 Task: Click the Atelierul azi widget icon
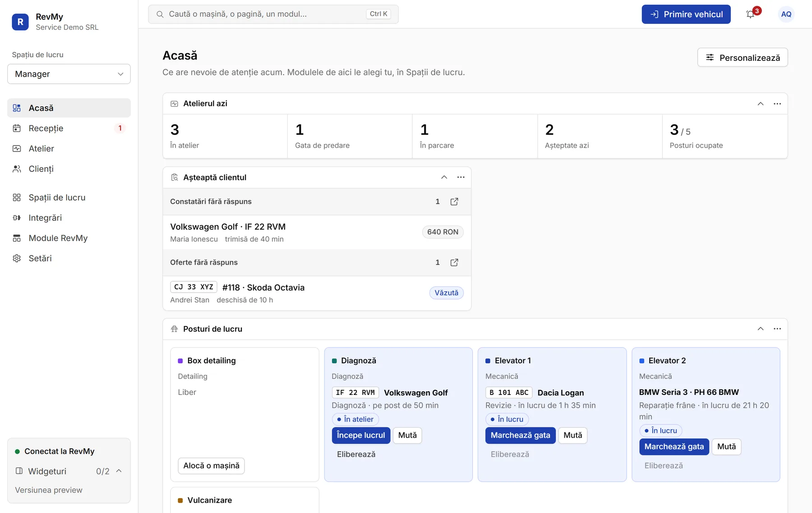174,104
